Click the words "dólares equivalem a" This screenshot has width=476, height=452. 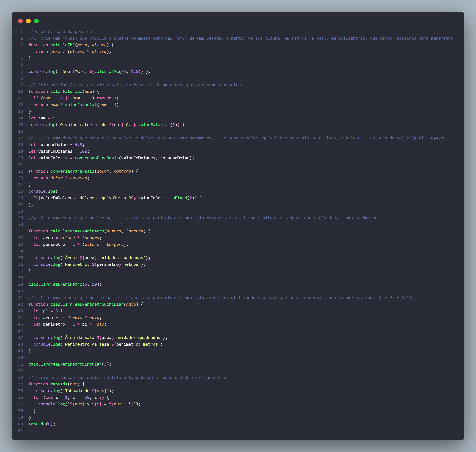[103, 198]
